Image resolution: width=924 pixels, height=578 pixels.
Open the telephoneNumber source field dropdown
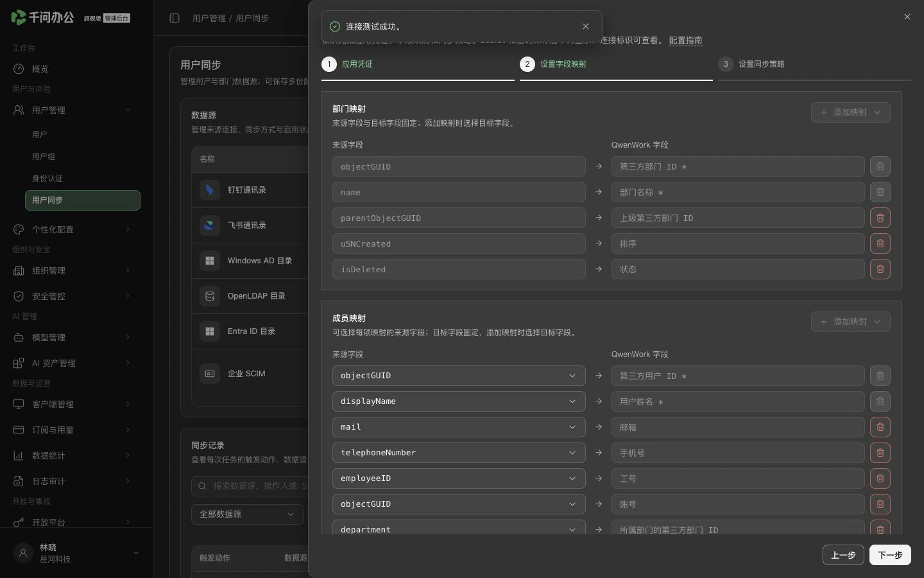[459, 453]
